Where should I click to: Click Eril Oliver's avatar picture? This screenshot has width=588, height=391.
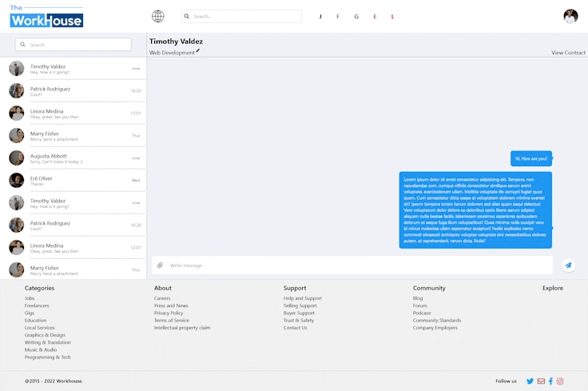17,180
